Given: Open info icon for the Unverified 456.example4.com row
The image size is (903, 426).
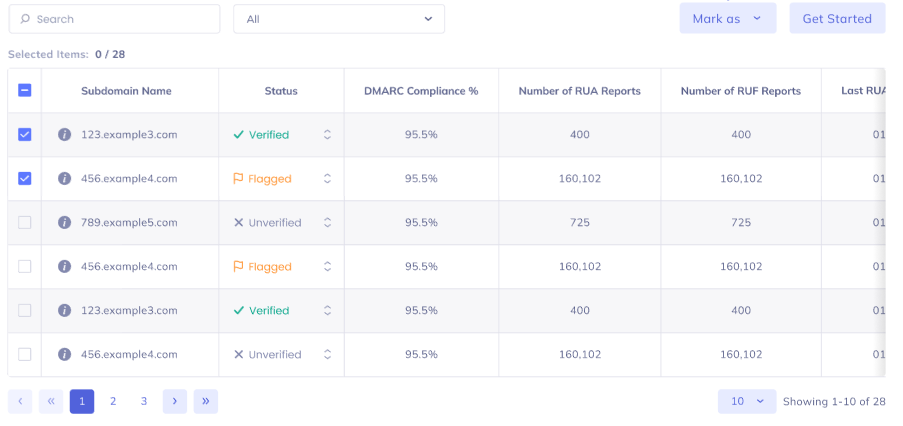Looking at the screenshot, I should point(64,354).
